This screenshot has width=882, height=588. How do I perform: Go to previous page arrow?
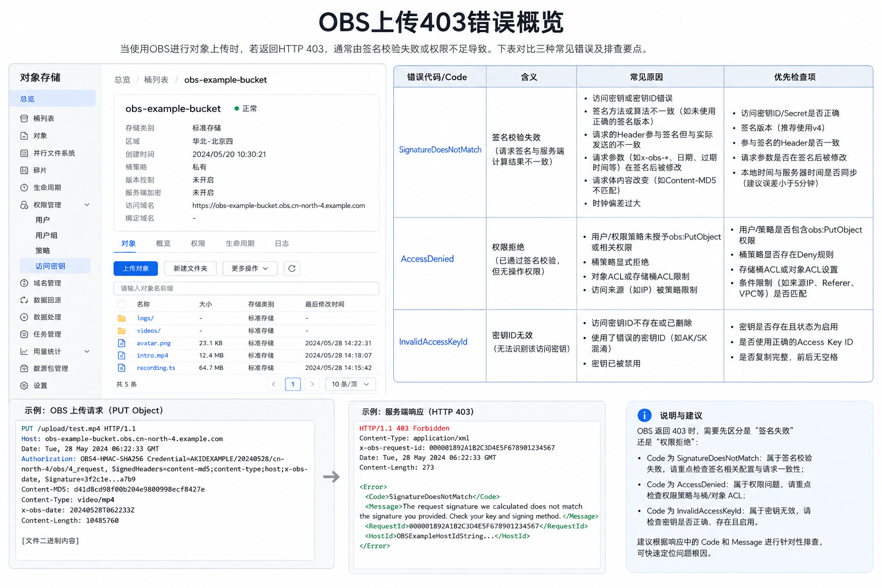tap(274, 384)
